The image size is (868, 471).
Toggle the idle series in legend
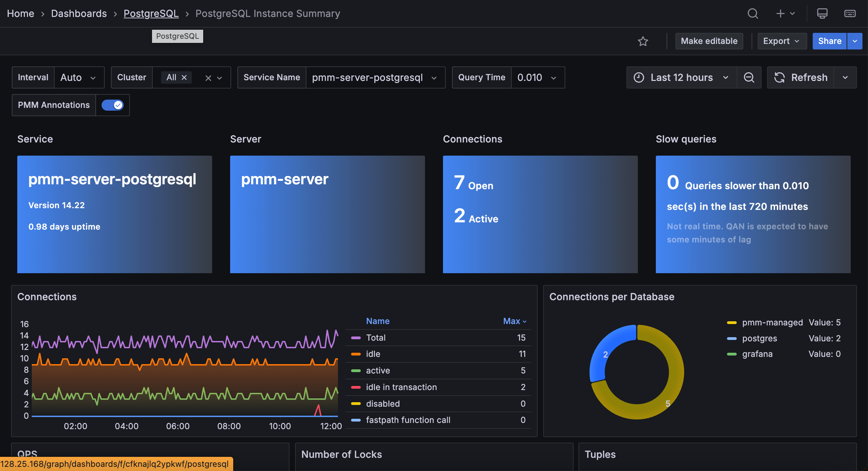tap(373, 354)
